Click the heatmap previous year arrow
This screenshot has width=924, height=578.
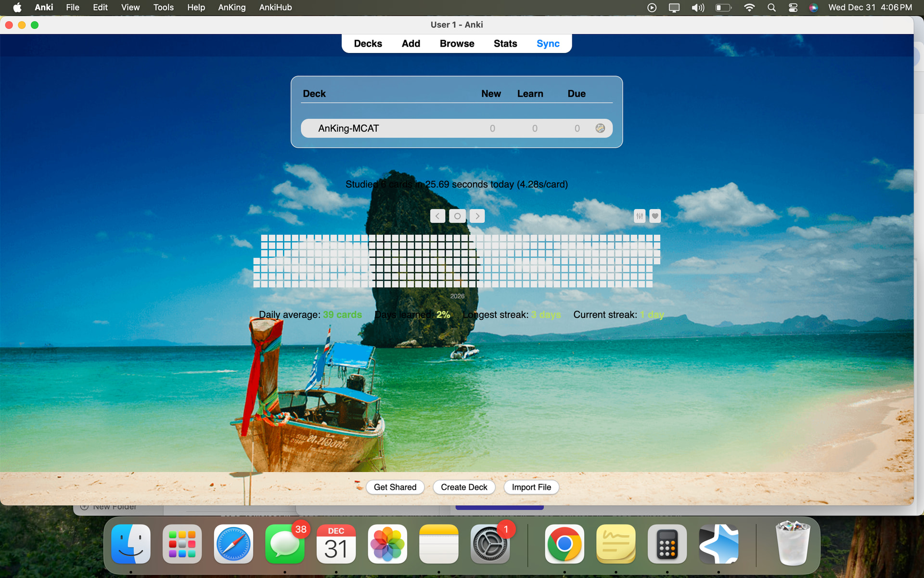click(437, 216)
